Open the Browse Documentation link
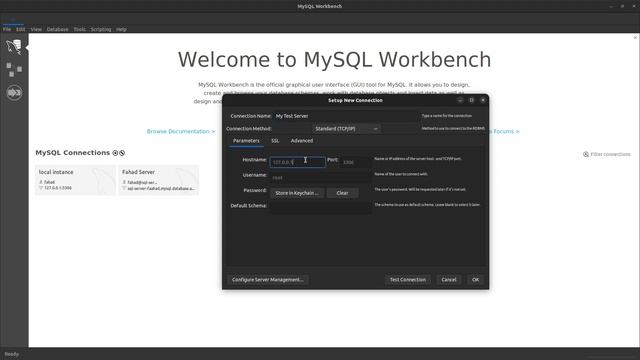This screenshot has width=640, height=360. 181,131
